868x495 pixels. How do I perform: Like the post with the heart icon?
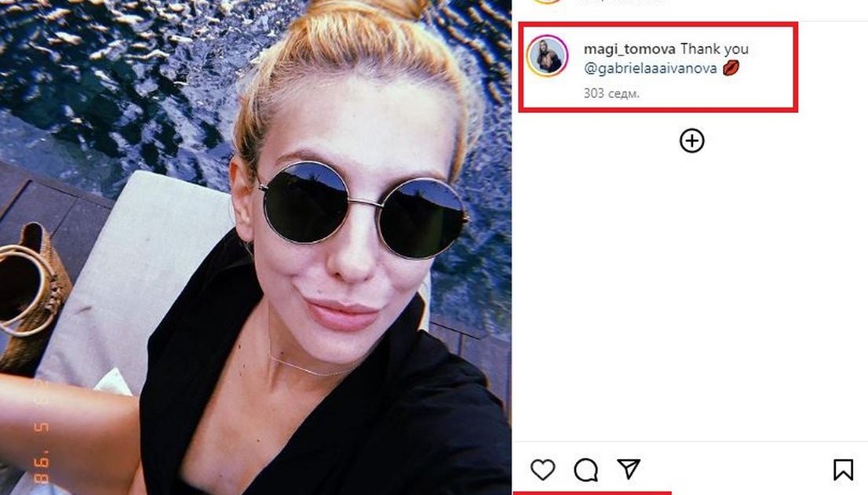pos(542,470)
